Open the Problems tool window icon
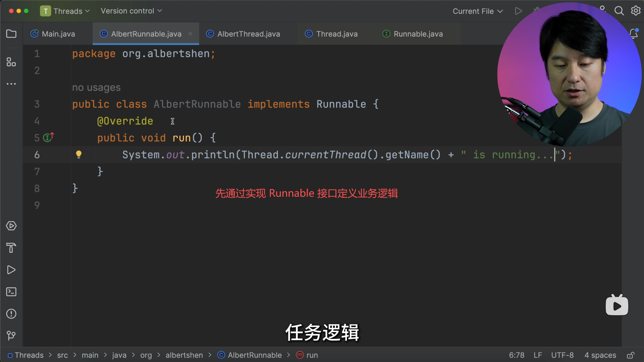Screen dimensions: 644x362 tap(11, 314)
